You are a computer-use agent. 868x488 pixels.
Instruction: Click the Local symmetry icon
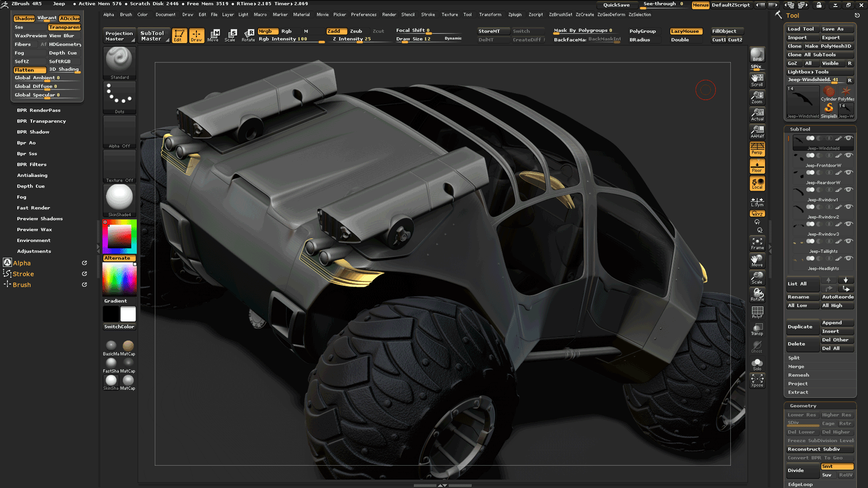pos(757,183)
